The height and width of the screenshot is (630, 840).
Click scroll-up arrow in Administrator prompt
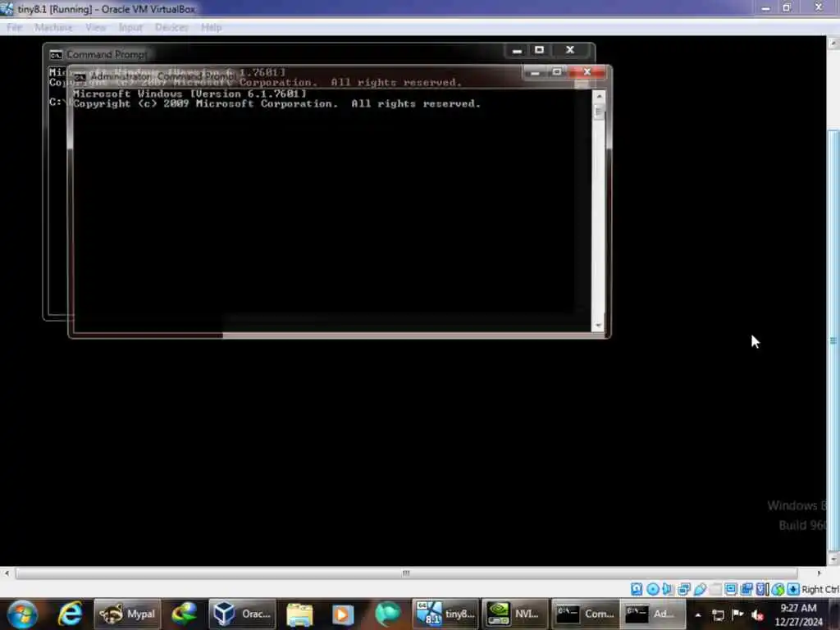point(598,96)
